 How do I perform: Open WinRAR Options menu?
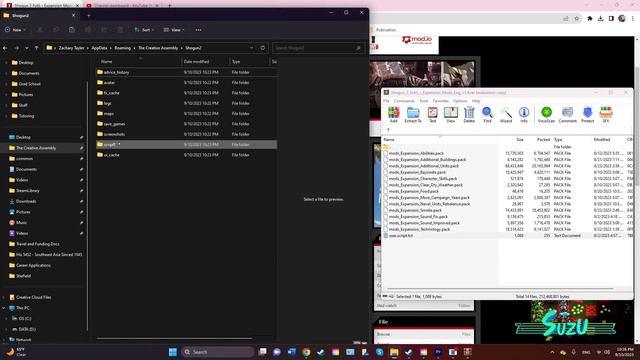[x=460, y=101]
